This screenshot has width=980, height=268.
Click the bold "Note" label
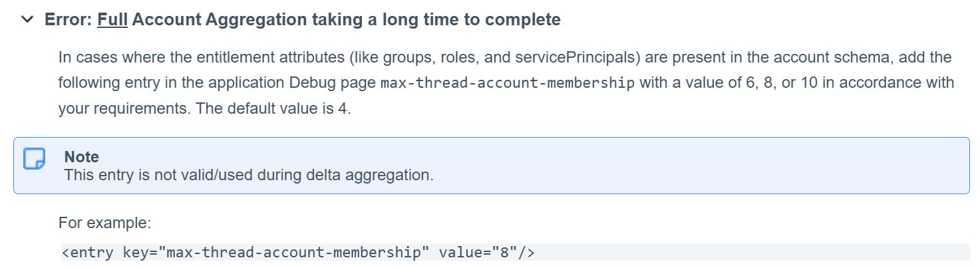81,157
